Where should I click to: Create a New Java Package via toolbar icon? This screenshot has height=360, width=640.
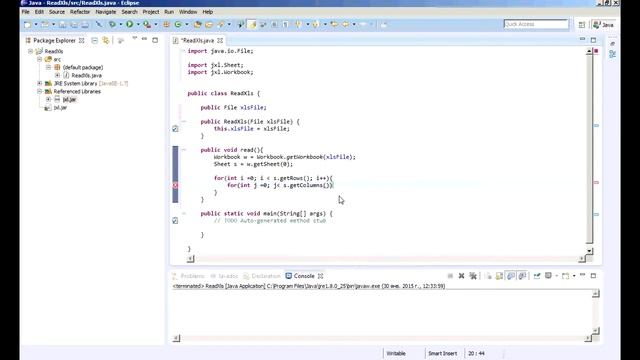tap(167, 24)
